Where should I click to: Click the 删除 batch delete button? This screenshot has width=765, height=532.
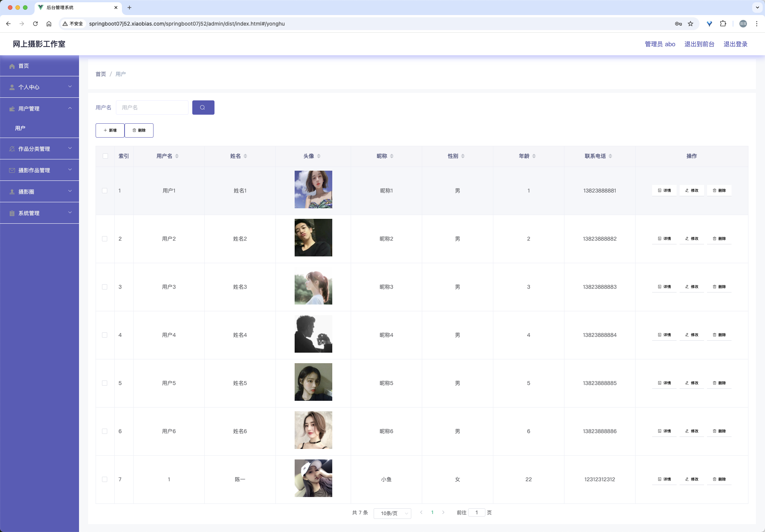139,130
